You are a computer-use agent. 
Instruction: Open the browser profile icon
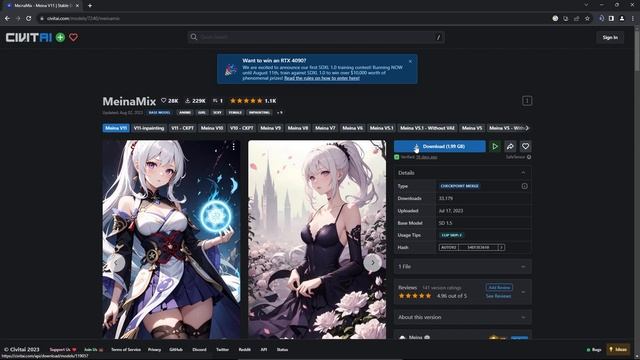coord(622,18)
